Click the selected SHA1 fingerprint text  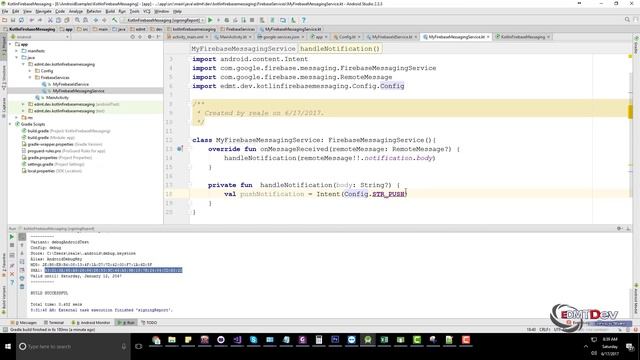113,270
